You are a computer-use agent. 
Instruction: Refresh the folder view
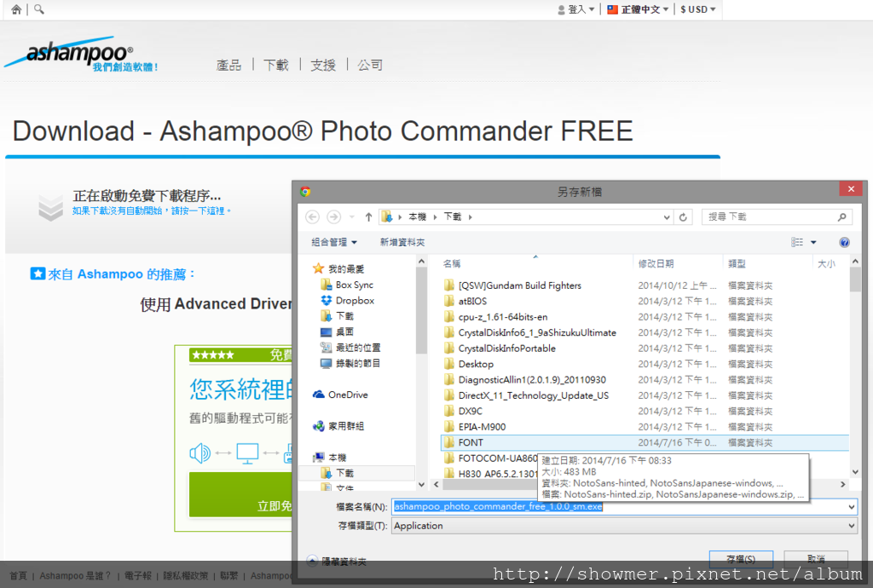pyautogui.click(x=683, y=217)
